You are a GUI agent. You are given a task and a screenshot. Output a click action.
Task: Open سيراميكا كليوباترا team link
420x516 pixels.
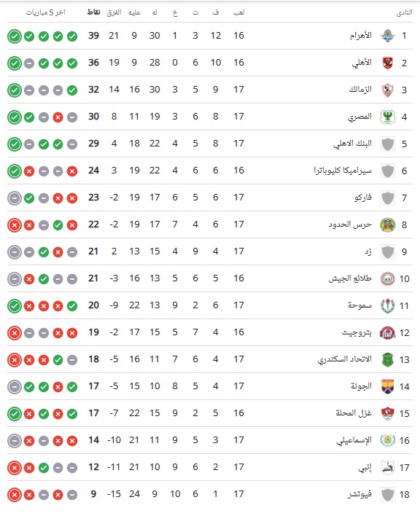click(x=343, y=171)
